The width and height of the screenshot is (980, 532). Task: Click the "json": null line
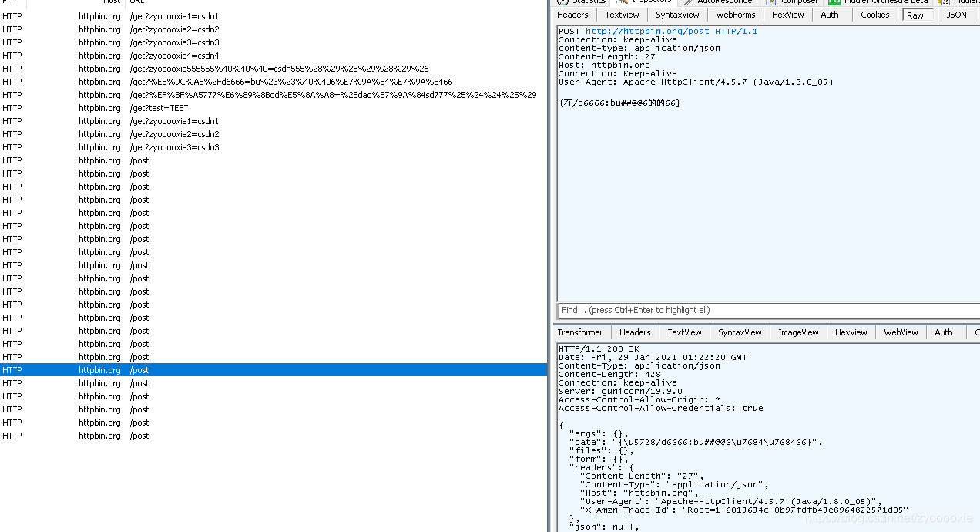click(x=605, y=527)
